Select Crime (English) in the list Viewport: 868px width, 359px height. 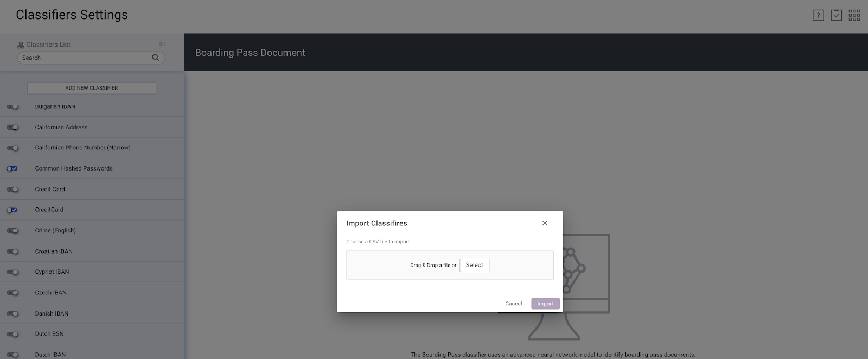coord(92,230)
